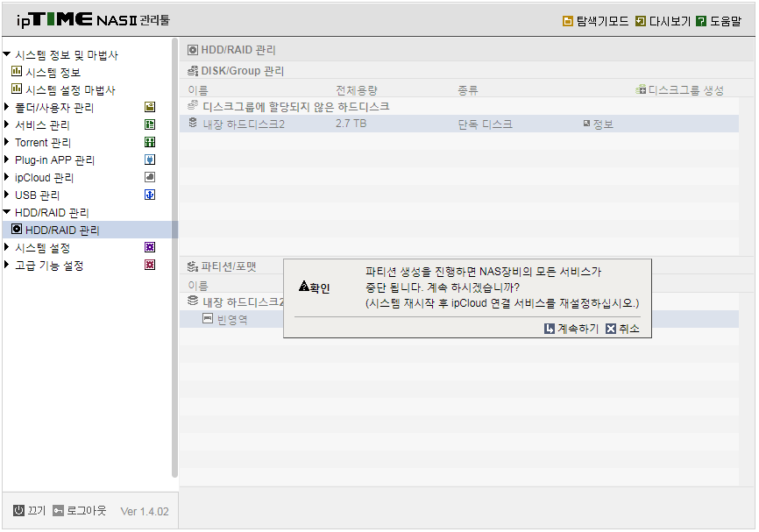Select the highlighted HDD/RAID 관리 submenu label

(x=62, y=230)
